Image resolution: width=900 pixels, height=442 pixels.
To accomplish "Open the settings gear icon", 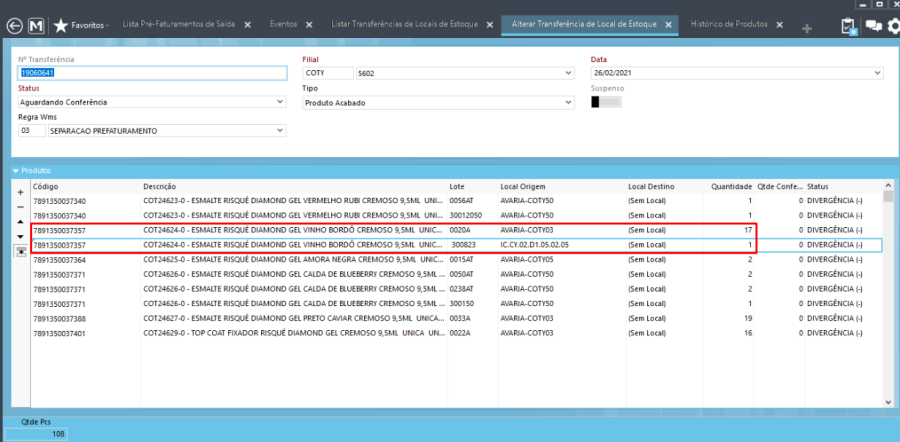I will coord(893,25).
